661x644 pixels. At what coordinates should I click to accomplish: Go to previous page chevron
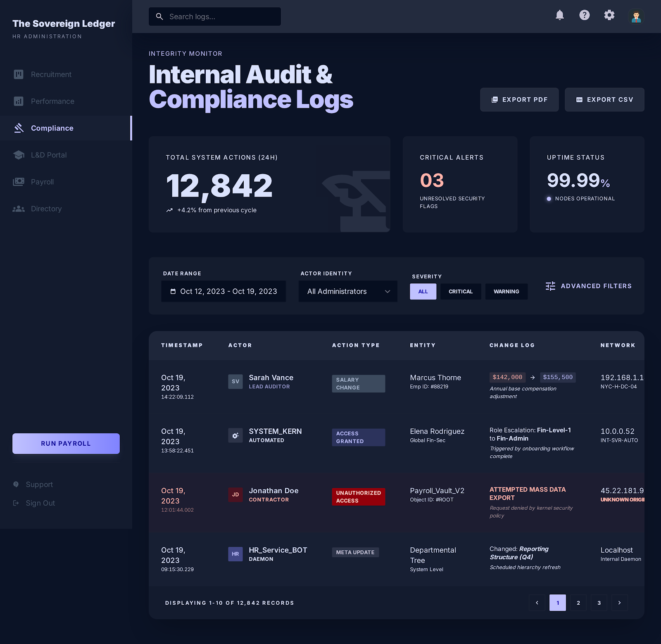pos(537,603)
